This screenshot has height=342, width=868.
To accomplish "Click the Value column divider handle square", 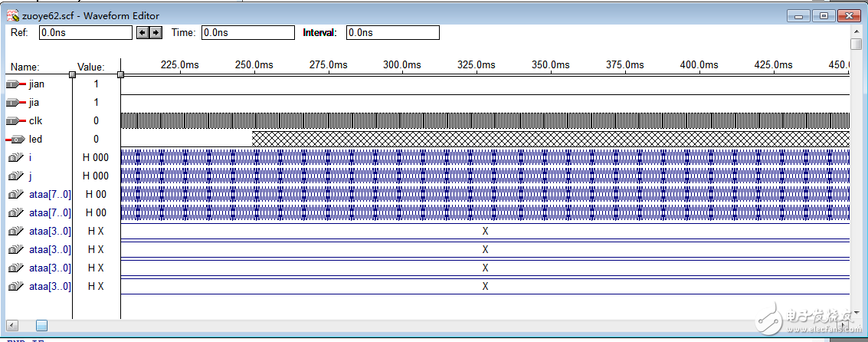I will click(x=121, y=75).
